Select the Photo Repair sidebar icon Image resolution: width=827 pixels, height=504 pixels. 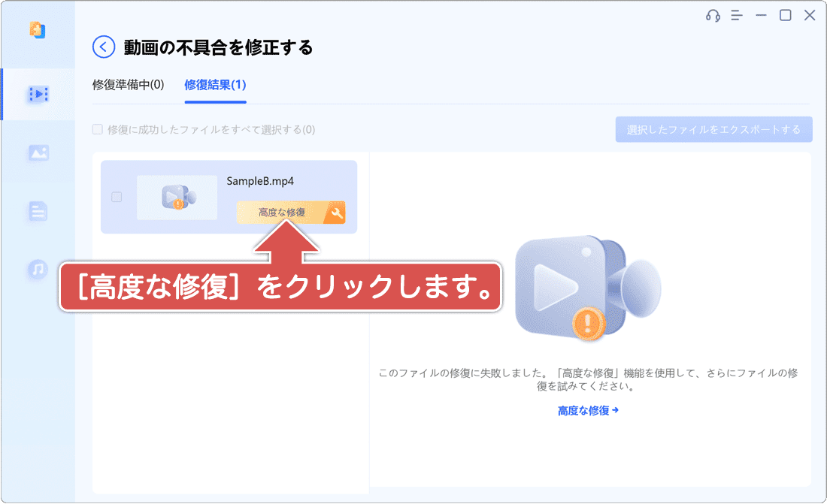tap(38, 153)
